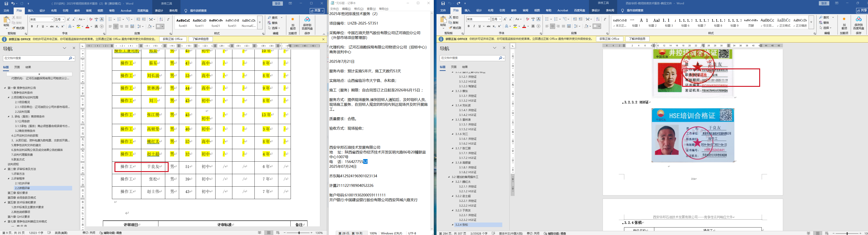Sort paragraph content in left Word window
The image size is (868, 235).
coord(161,20)
